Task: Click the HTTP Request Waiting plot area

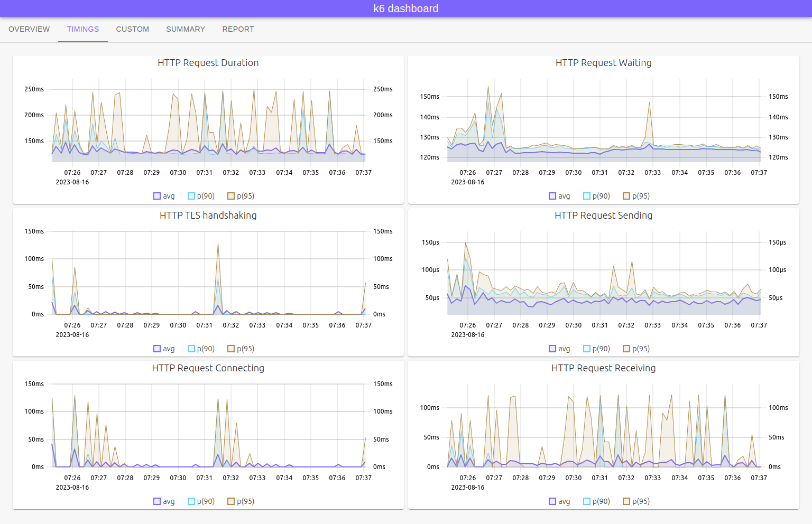Action: 604,120
